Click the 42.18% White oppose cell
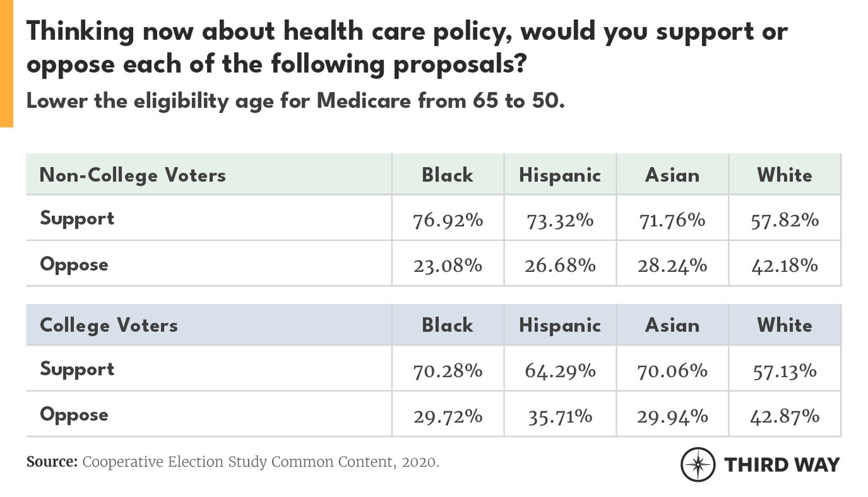868x497 pixels. (x=785, y=265)
